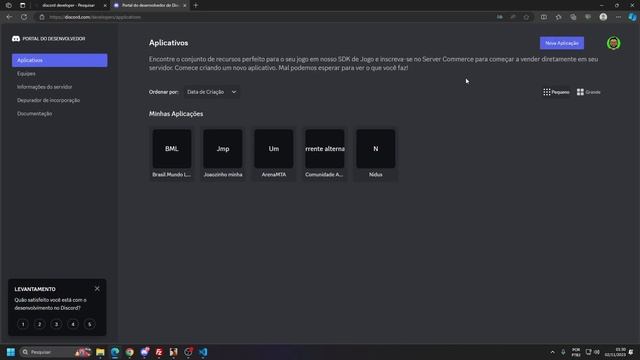The image size is (640, 360).
Task: Open FileZilla from taskbar
Action: click(x=159, y=352)
